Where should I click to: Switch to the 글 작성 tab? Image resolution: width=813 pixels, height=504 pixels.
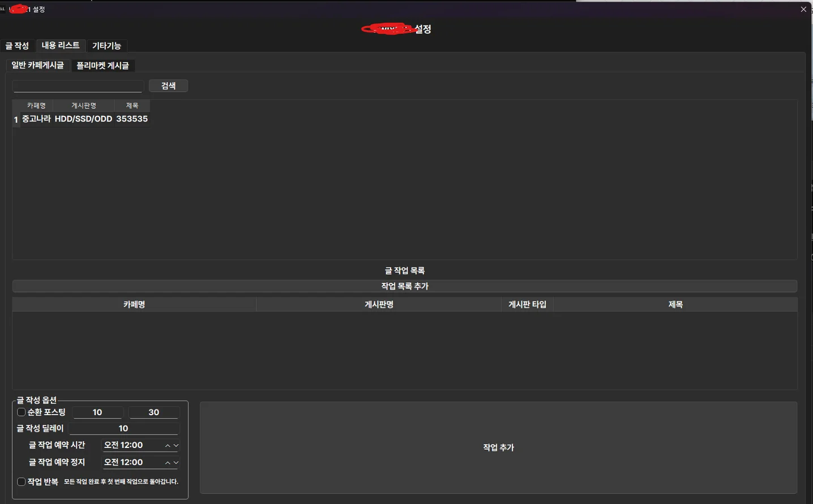pos(18,46)
